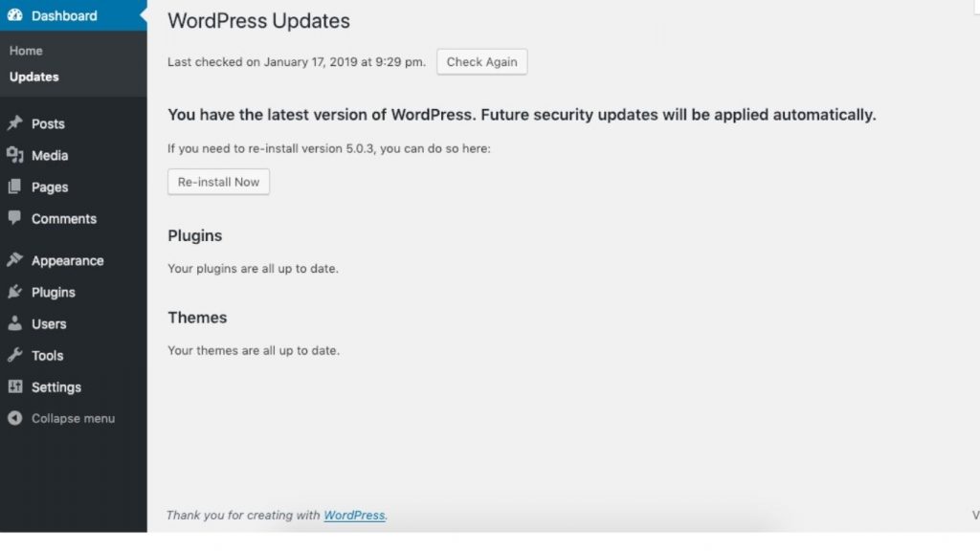The width and height of the screenshot is (980, 551).
Task: Click the Users person icon
Action: pyautogui.click(x=14, y=323)
